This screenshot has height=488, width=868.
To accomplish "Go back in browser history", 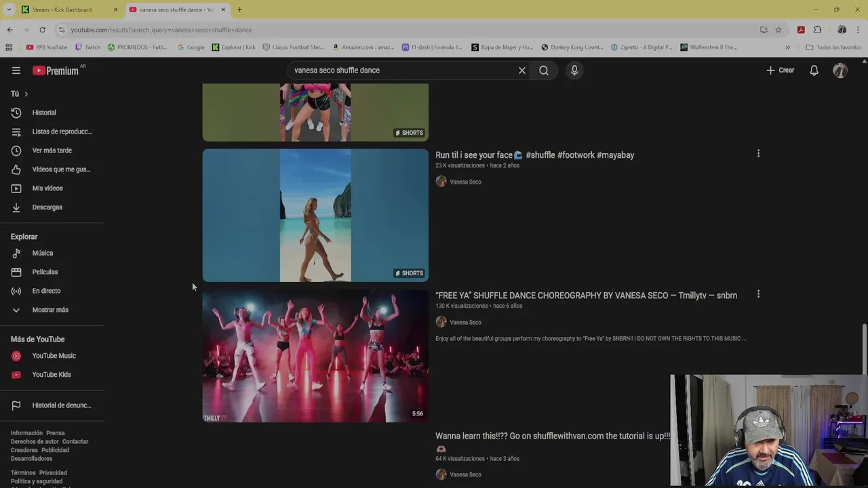I will pos(9,30).
